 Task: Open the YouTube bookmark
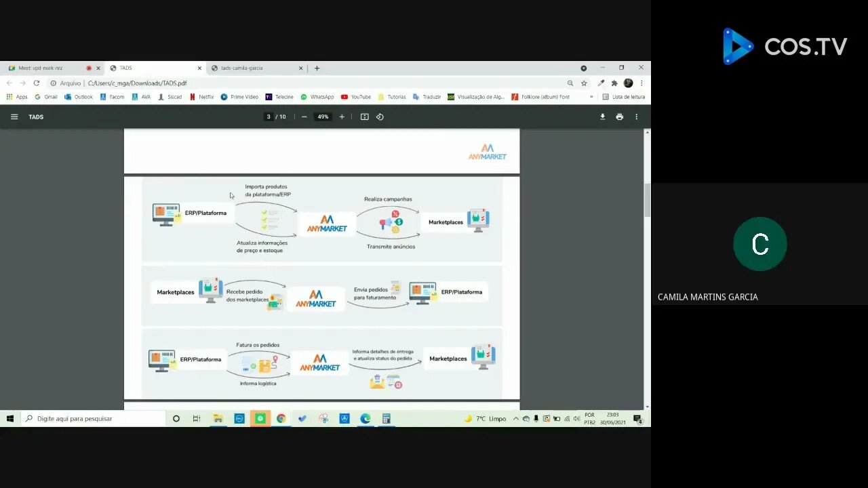(356, 97)
